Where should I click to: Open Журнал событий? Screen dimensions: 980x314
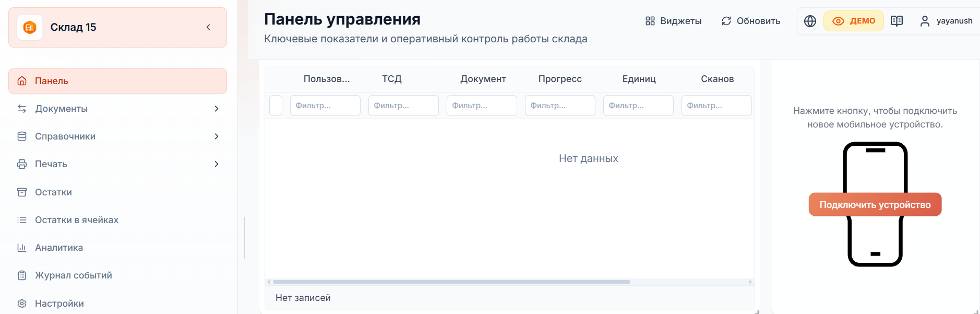[x=117, y=275]
